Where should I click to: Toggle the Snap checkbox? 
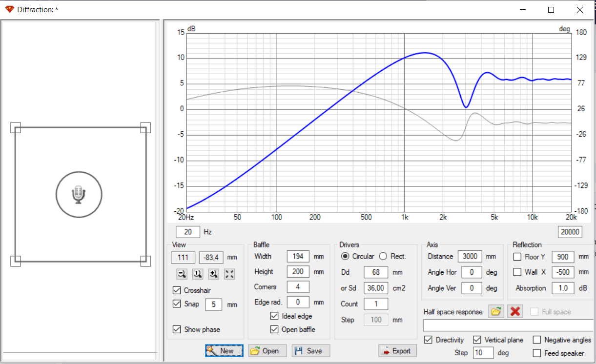tap(177, 304)
